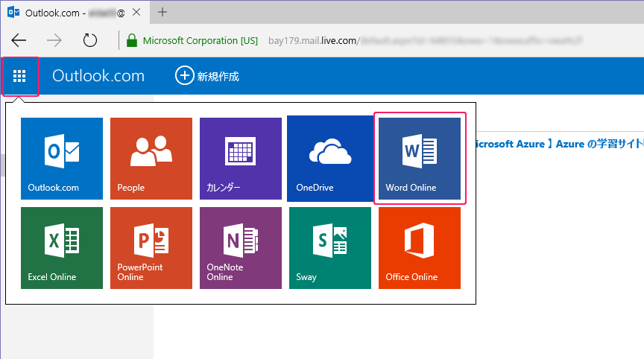Image resolution: width=644 pixels, height=359 pixels.
Task: Open the カレンダー calendar tile
Action: tap(241, 159)
